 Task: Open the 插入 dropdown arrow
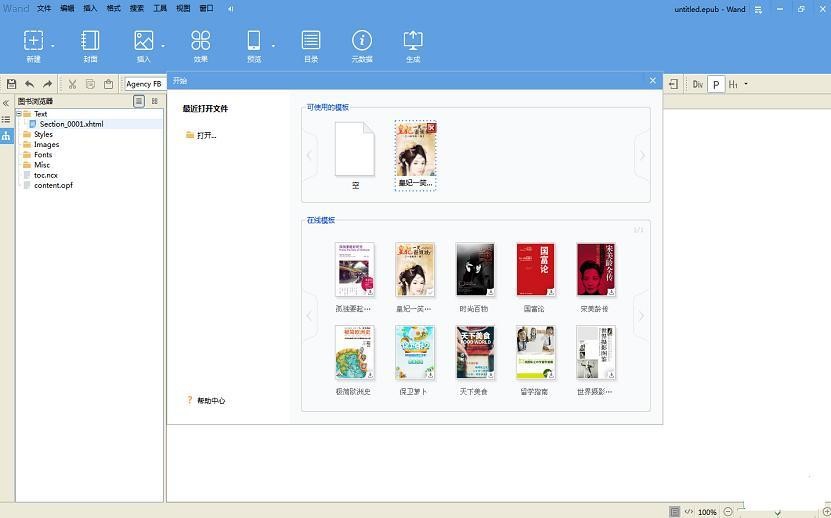pos(163,46)
